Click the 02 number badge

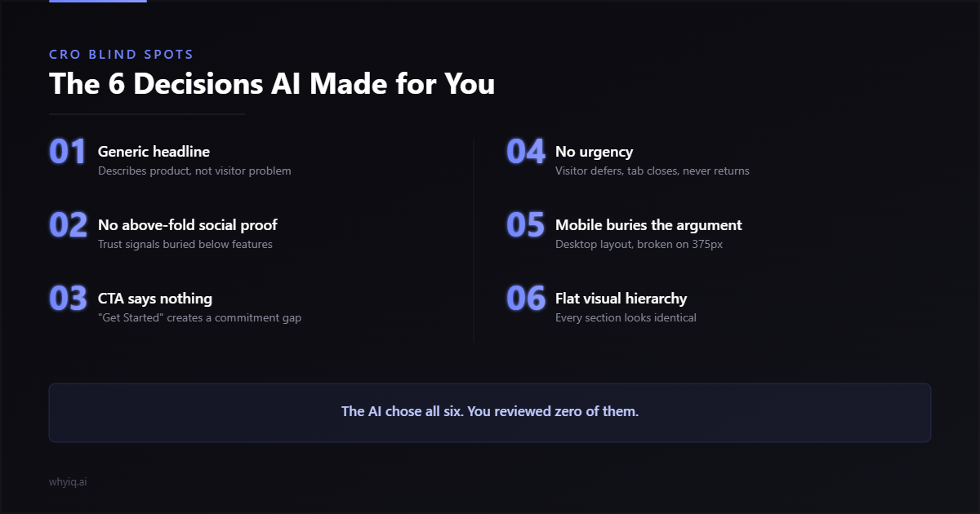click(x=68, y=225)
